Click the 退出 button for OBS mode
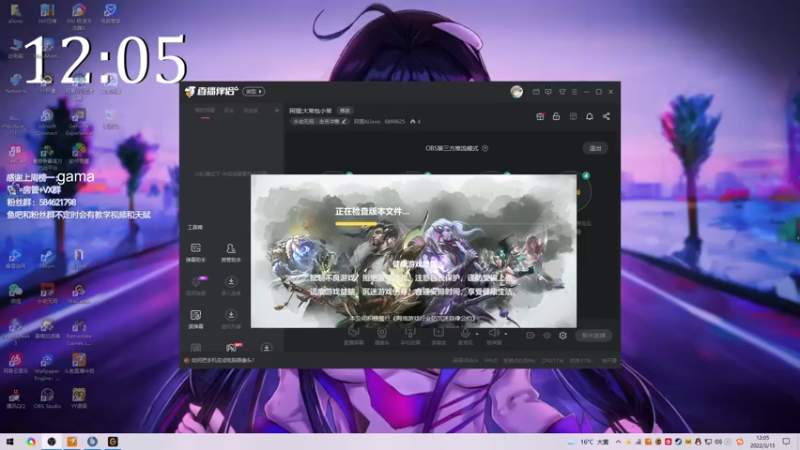 click(595, 148)
